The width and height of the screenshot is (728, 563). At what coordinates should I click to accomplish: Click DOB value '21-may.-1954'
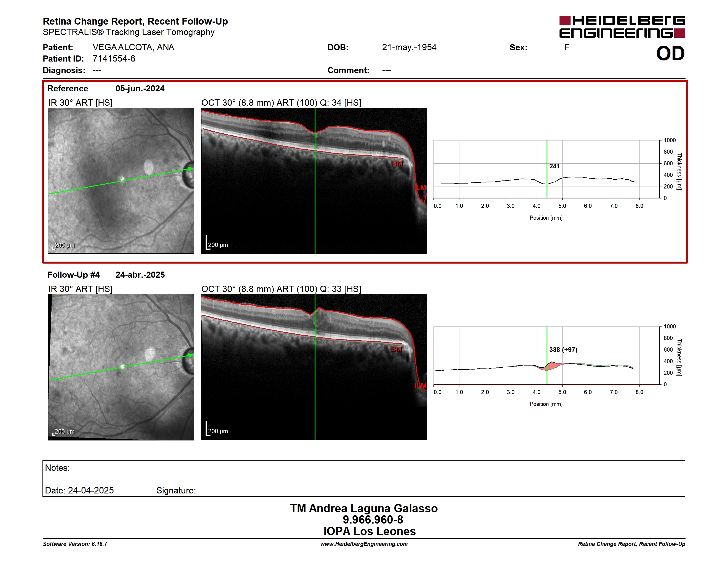[x=409, y=47]
